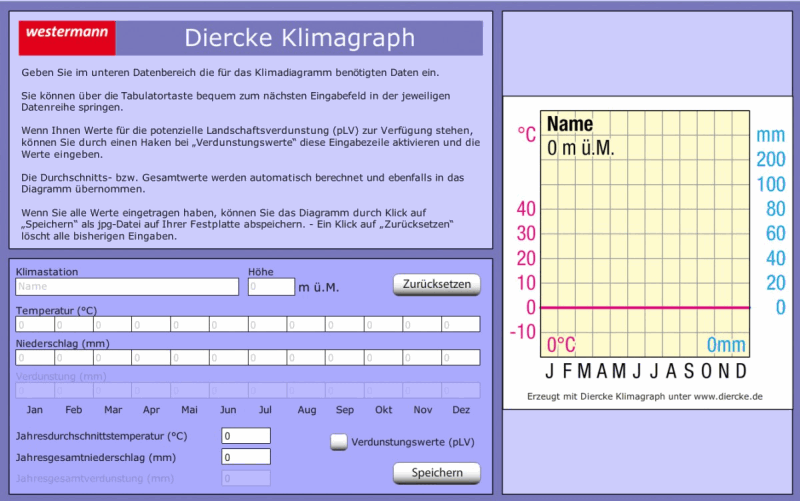Image resolution: width=800 pixels, height=501 pixels.
Task: Click the Zurücksetzen button
Action: tap(437, 284)
